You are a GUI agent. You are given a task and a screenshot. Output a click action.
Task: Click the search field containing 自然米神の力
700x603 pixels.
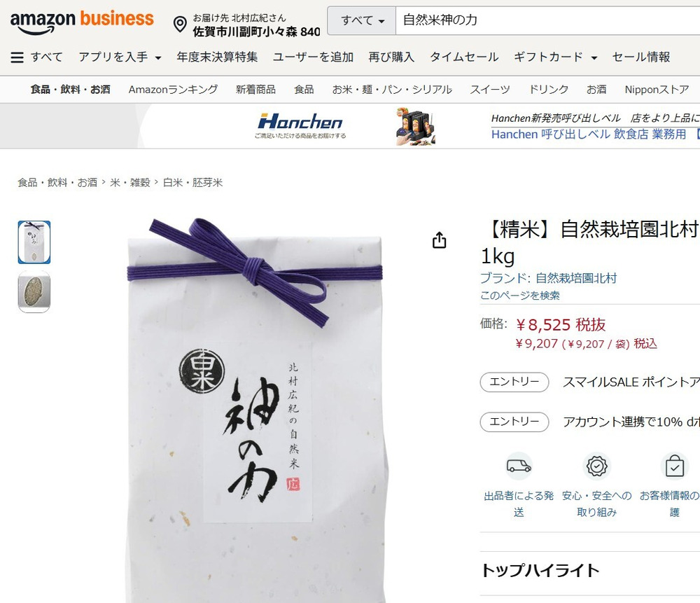(548, 20)
